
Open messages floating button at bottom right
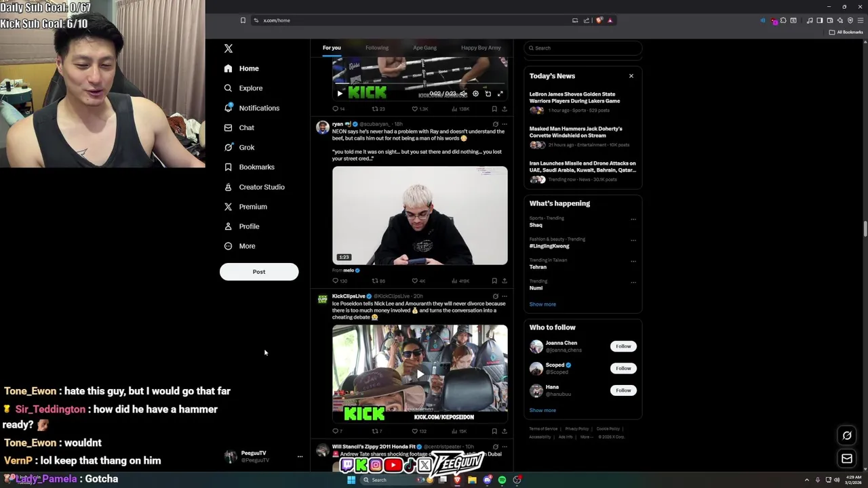pyautogui.click(x=847, y=459)
